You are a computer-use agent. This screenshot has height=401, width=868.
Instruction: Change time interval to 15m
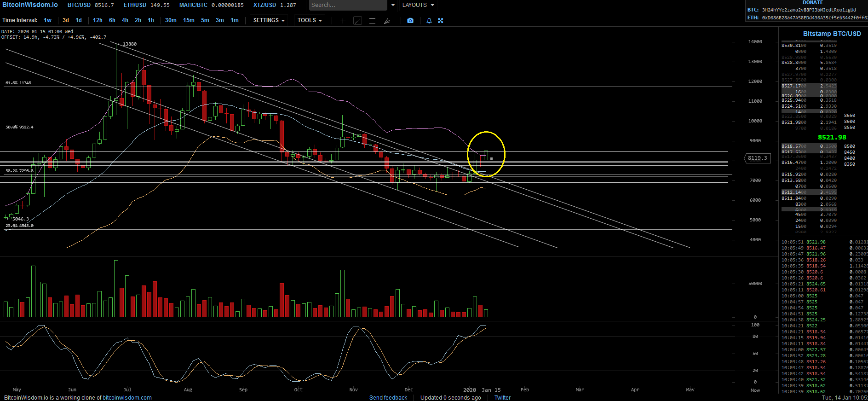click(189, 20)
